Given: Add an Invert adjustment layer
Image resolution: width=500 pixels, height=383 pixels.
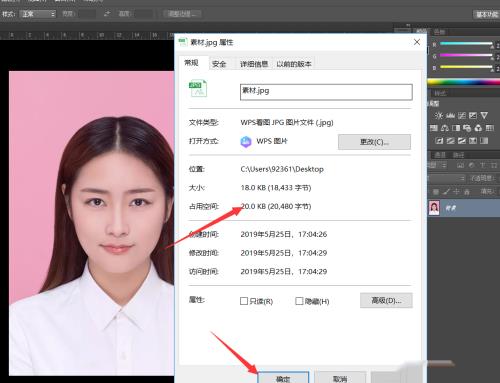Looking at the screenshot, I should [439, 141].
